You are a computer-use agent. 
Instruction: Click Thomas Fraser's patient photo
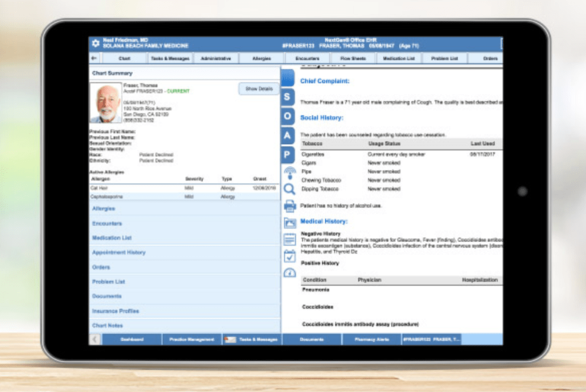(x=106, y=103)
